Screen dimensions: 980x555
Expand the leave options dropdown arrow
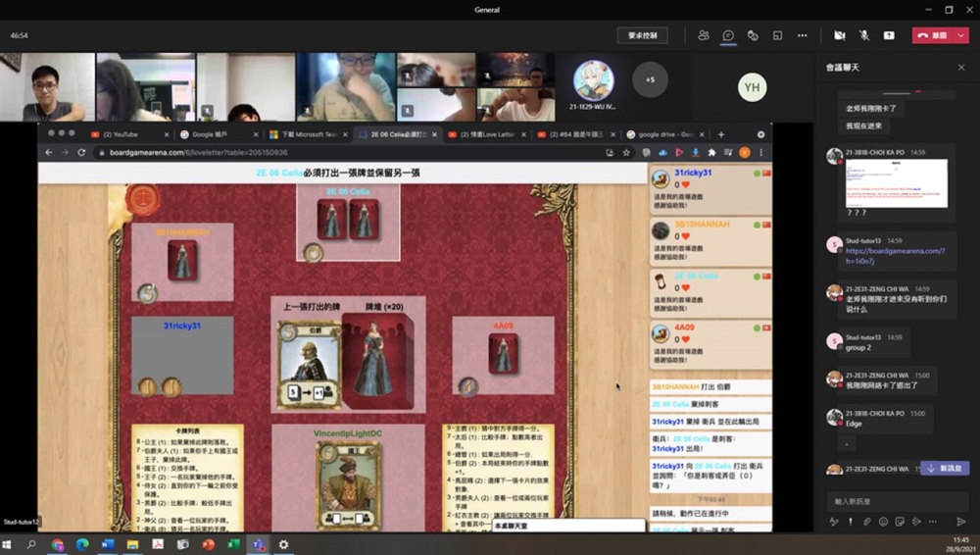[x=961, y=35]
